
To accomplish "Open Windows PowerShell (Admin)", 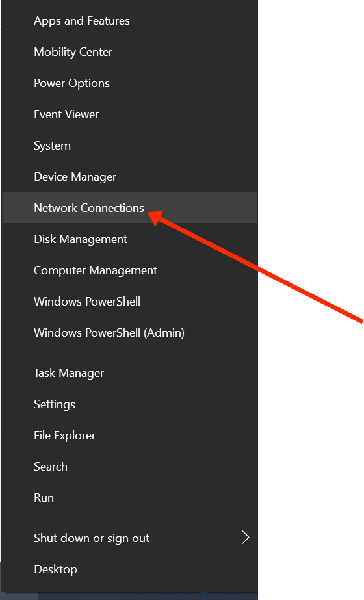I will (x=130, y=333).
